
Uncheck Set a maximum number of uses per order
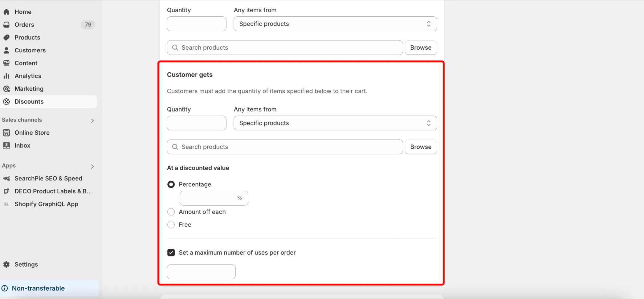coord(171,253)
